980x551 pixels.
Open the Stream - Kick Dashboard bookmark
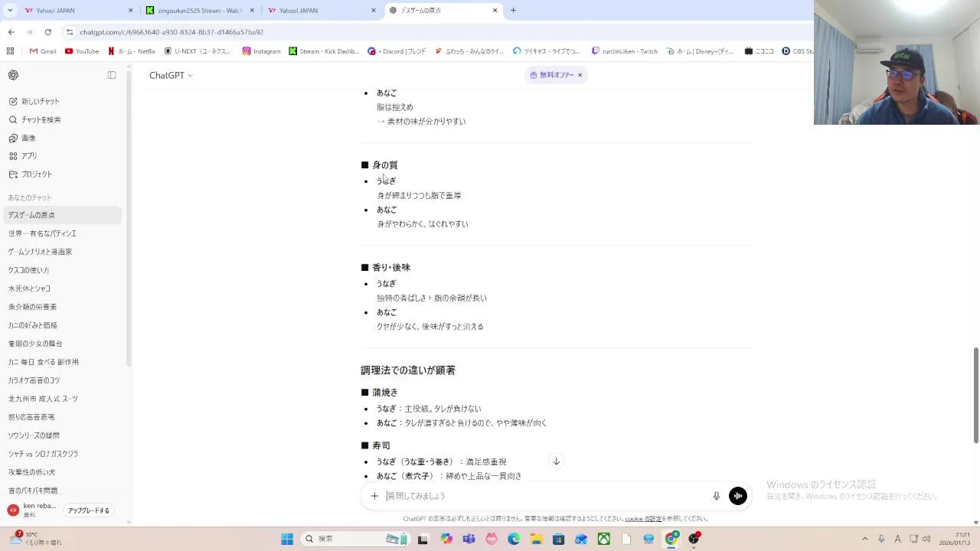coord(324,51)
